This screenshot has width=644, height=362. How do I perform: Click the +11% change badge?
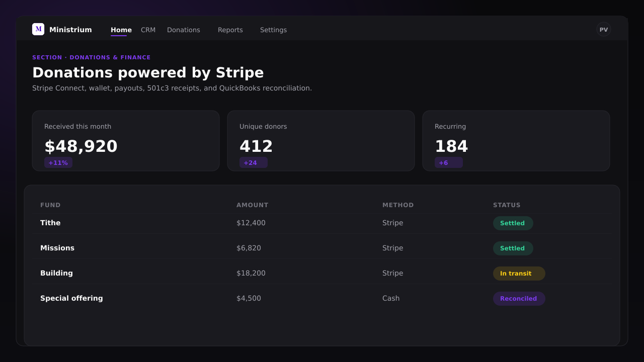(x=58, y=162)
